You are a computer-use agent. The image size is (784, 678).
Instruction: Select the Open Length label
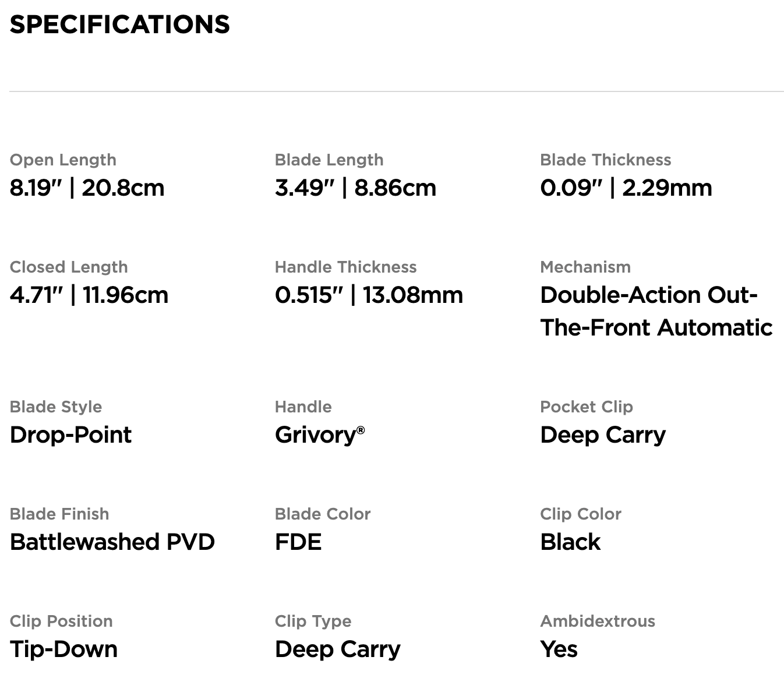pyautogui.click(x=63, y=160)
